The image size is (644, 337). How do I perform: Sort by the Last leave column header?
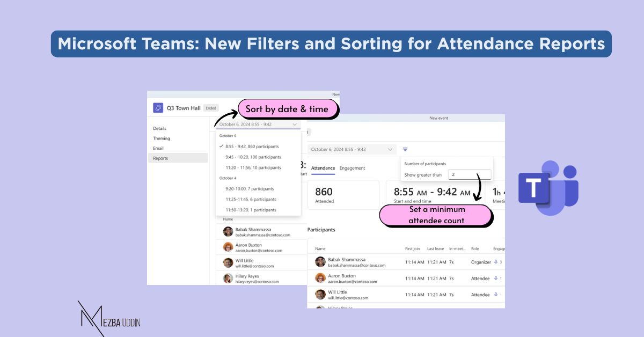coord(436,248)
